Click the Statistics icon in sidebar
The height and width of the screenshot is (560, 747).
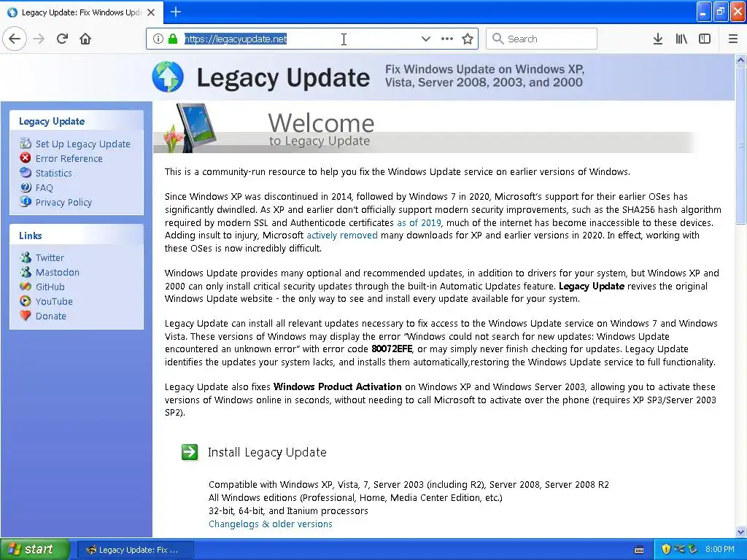pos(26,172)
